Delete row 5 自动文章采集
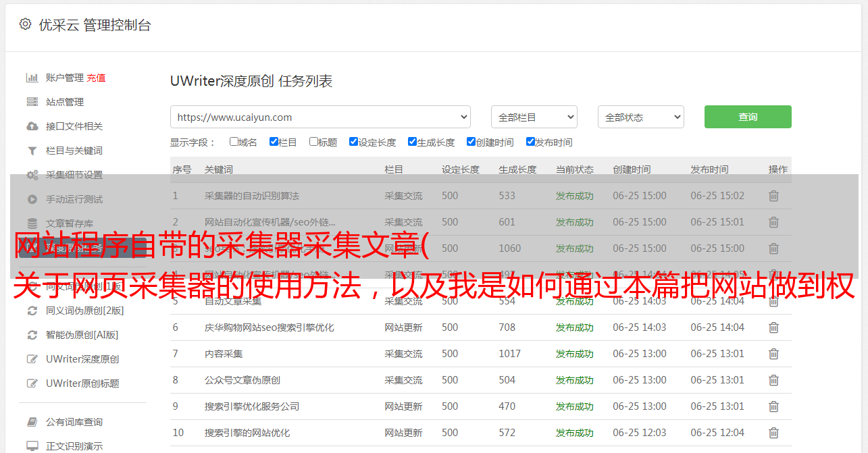 (x=773, y=301)
